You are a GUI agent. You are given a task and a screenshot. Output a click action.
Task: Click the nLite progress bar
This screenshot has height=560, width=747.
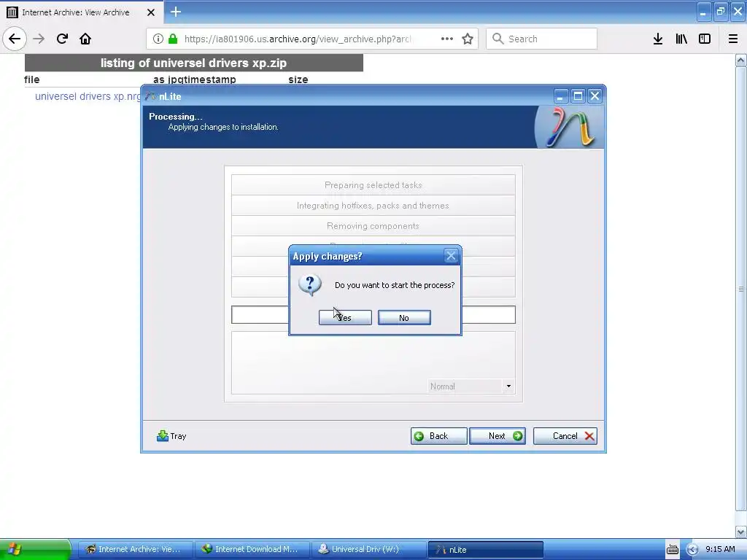(x=373, y=315)
